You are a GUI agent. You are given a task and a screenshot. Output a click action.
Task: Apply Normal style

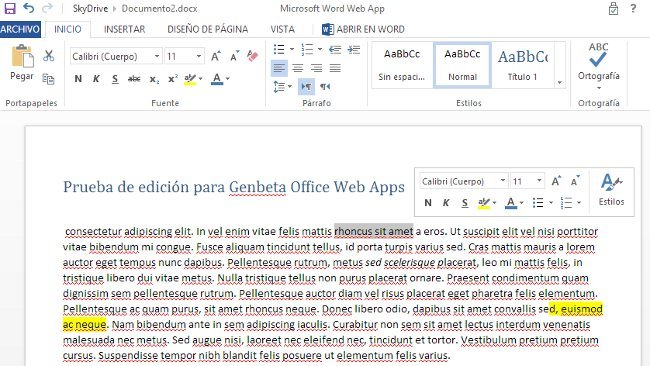pyautogui.click(x=462, y=65)
